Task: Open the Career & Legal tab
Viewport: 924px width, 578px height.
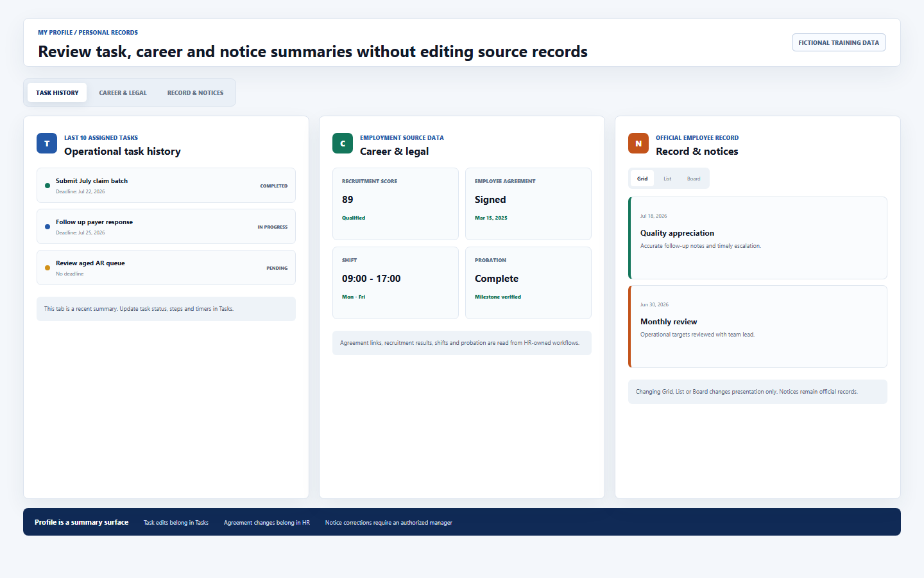Action: (x=123, y=92)
